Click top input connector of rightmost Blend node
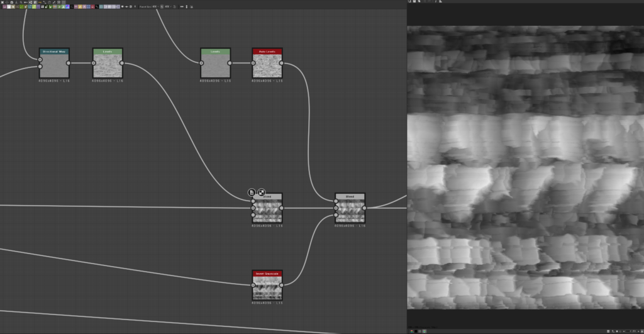 point(336,201)
